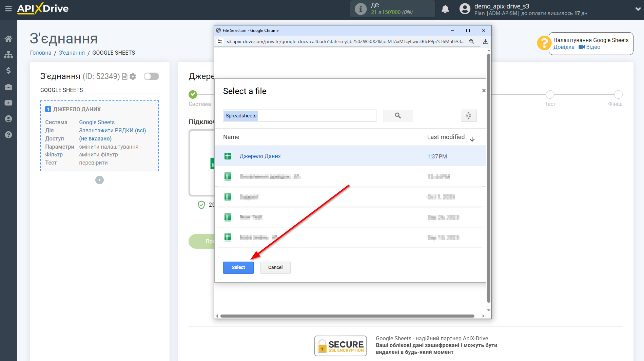Open the briefcase icon in the sidebar
644x361 pixels.
tap(8, 87)
